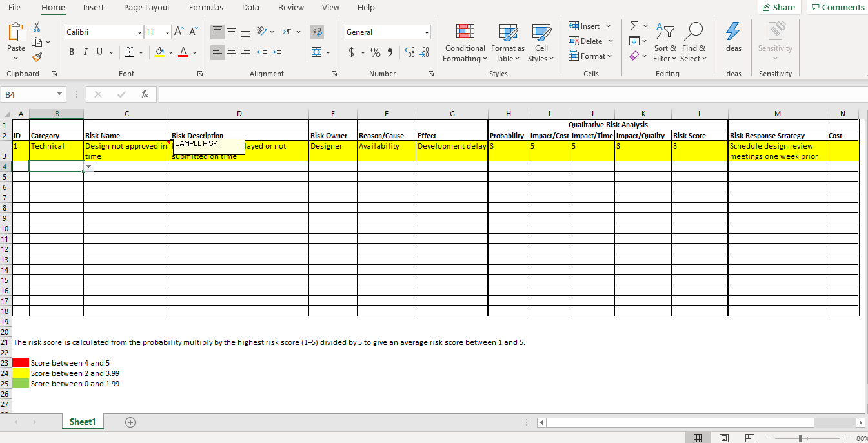The height and width of the screenshot is (443, 868).
Task: Toggle the Underline formatting
Action: [x=100, y=52]
